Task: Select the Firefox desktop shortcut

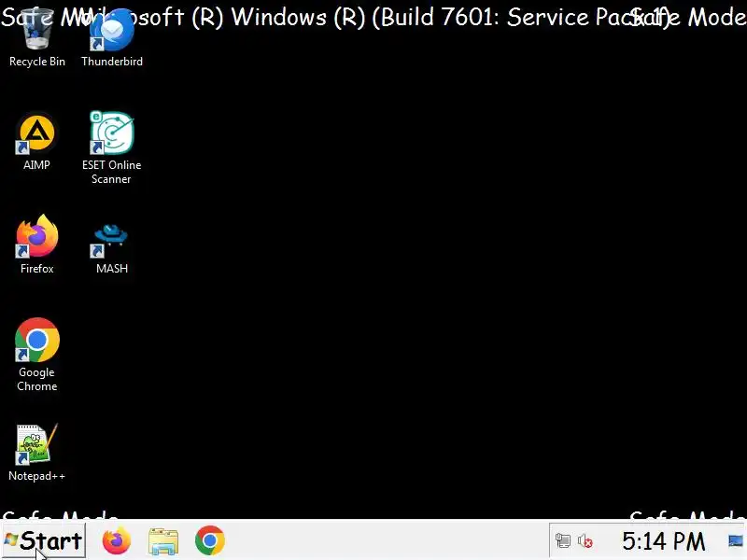Action: [36, 245]
